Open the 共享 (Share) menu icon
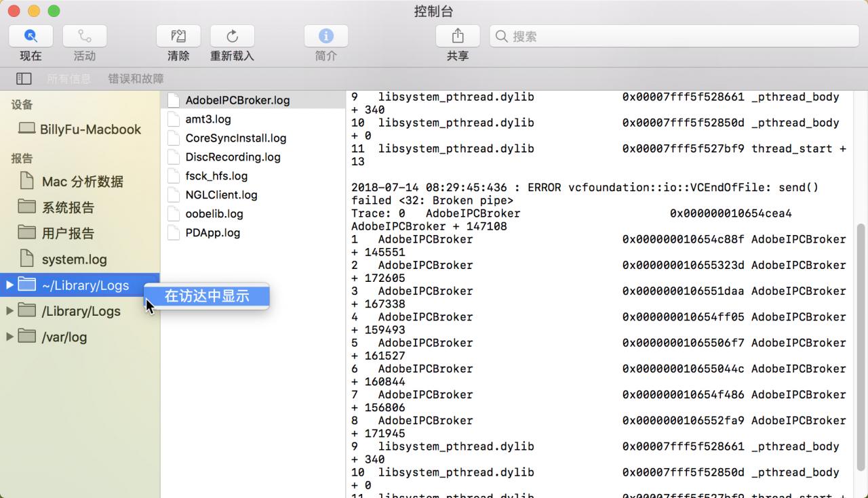Viewport: 868px width, 498px height. coord(457,35)
